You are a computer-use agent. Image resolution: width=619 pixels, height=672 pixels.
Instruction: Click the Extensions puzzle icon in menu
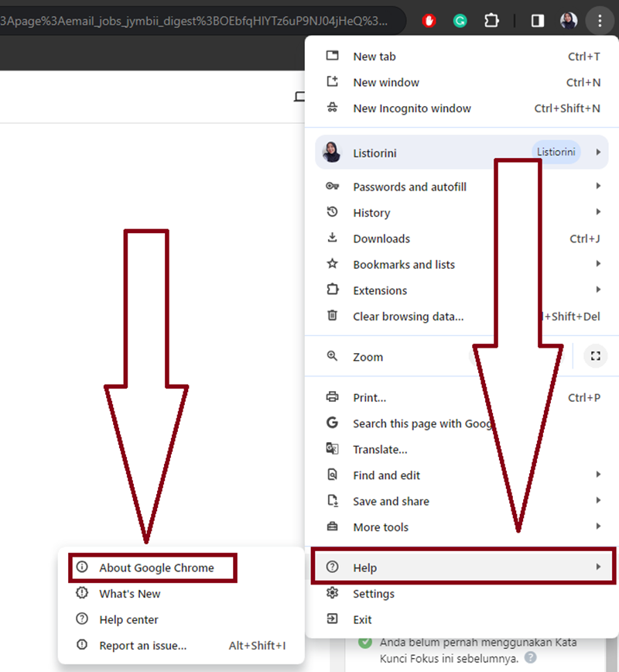coord(333,290)
